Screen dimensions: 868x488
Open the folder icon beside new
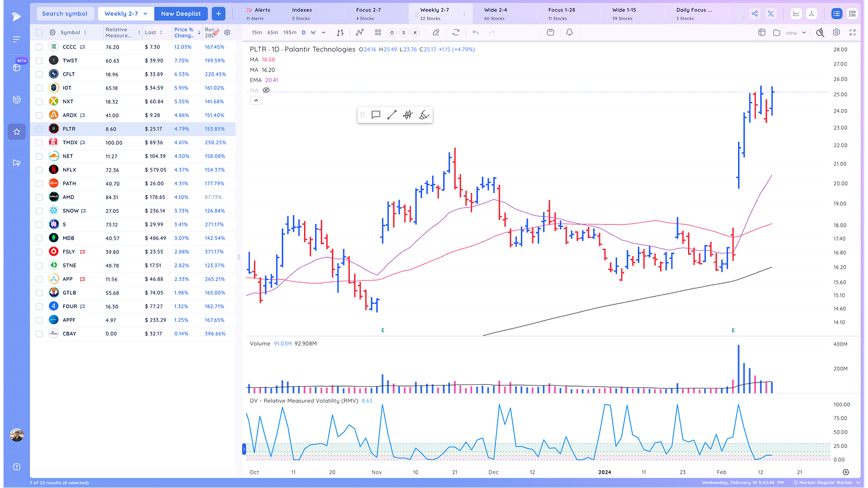point(776,32)
